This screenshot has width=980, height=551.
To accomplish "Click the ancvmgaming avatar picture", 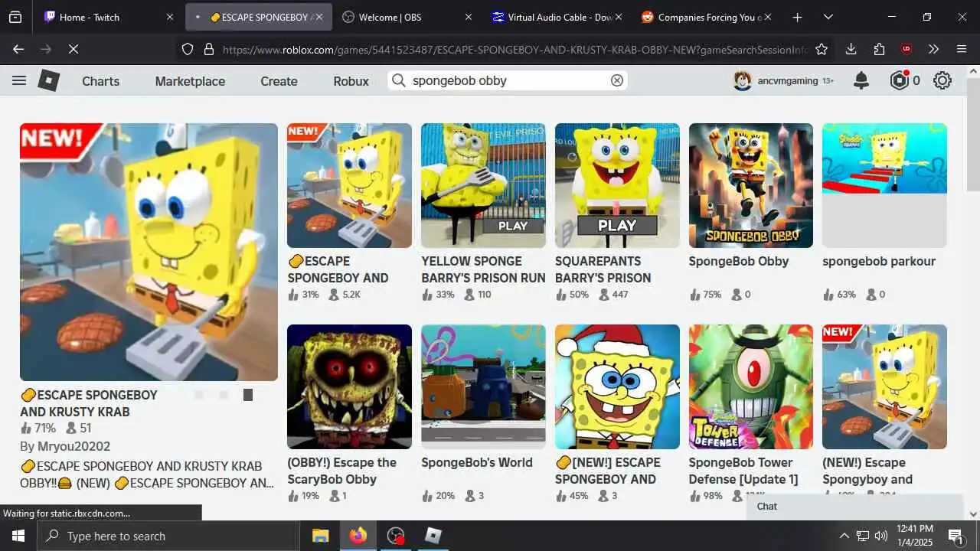I will pyautogui.click(x=742, y=80).
